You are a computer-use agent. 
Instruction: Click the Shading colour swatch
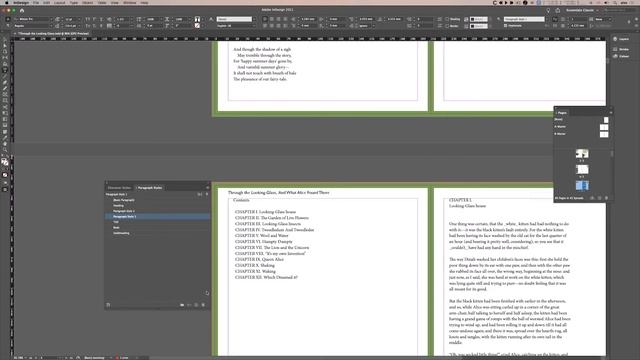(x=478, y=19)
